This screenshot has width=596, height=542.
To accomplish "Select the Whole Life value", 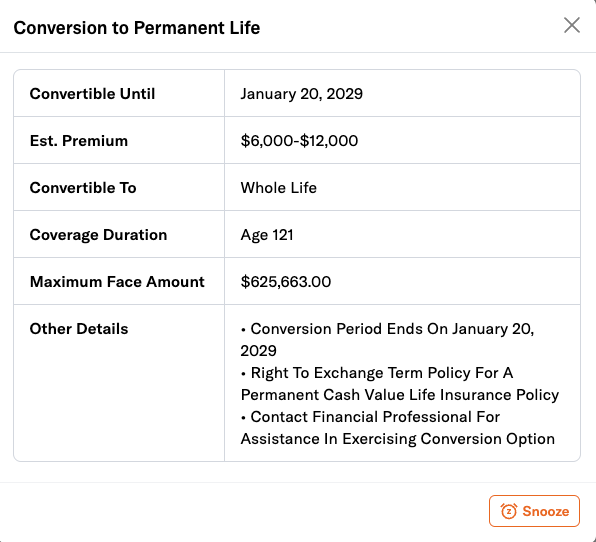I will pos(279,188).
